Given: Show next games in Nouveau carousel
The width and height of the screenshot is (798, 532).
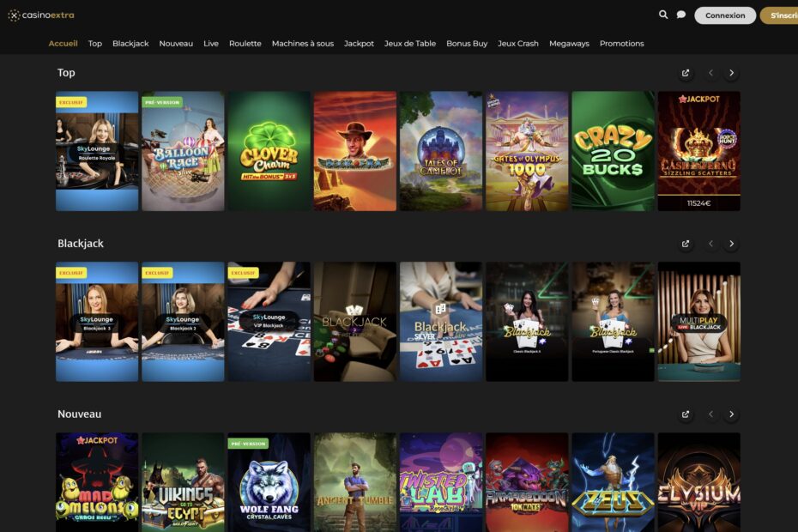Looking at the screenshot, I should click(731, 414).
